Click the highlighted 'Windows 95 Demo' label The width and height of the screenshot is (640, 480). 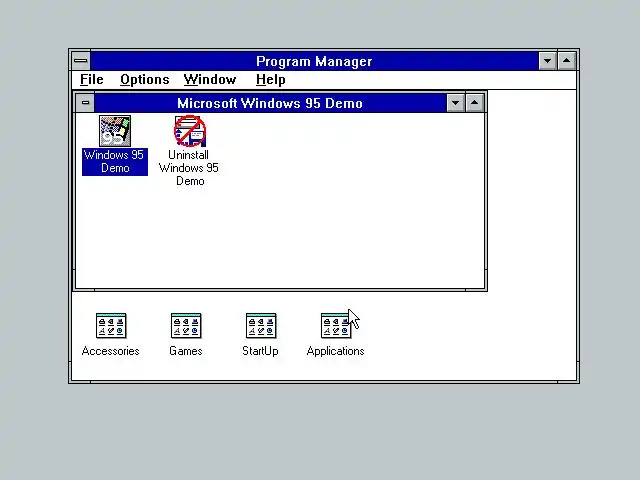point(115,162)
